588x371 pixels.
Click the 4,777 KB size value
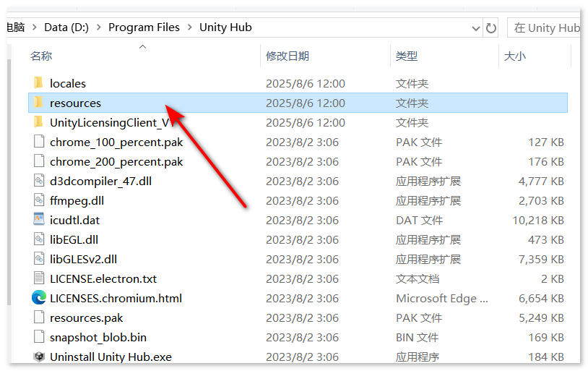(541, 181)
